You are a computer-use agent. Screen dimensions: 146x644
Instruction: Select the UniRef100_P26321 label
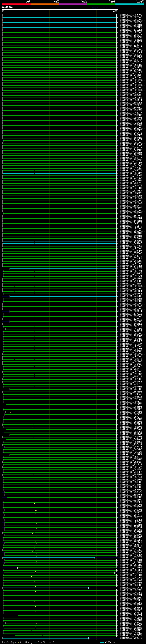(131, 452)
